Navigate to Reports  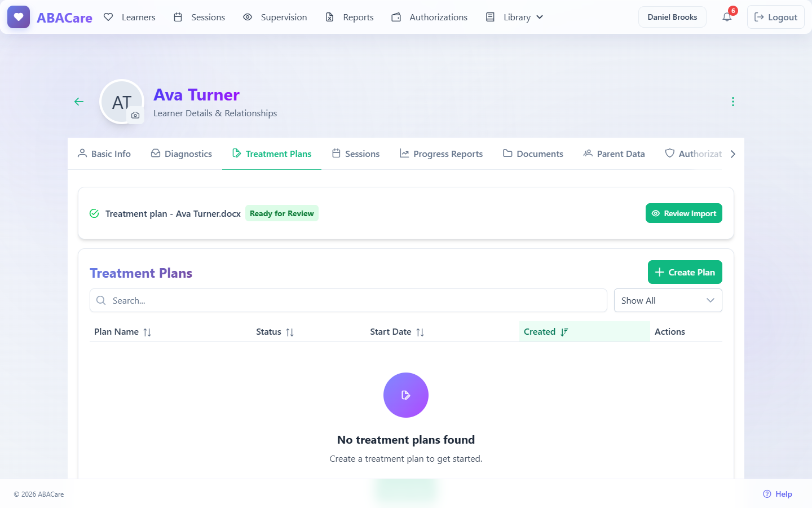point(349,17)
